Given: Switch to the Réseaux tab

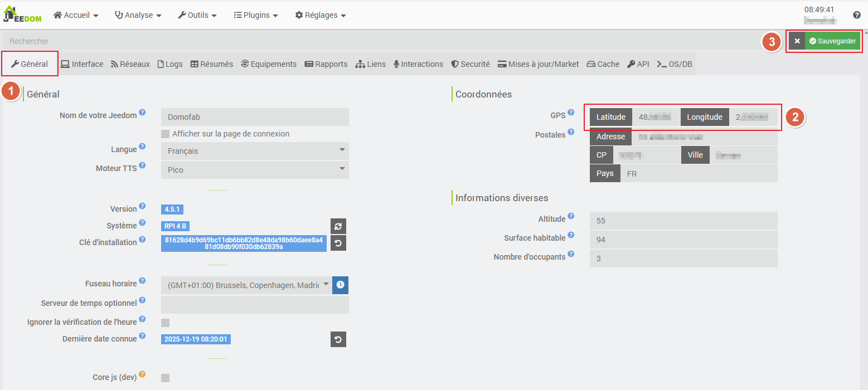Looking at the screenshot, I should pyautogui.click(x=130, y=64).
